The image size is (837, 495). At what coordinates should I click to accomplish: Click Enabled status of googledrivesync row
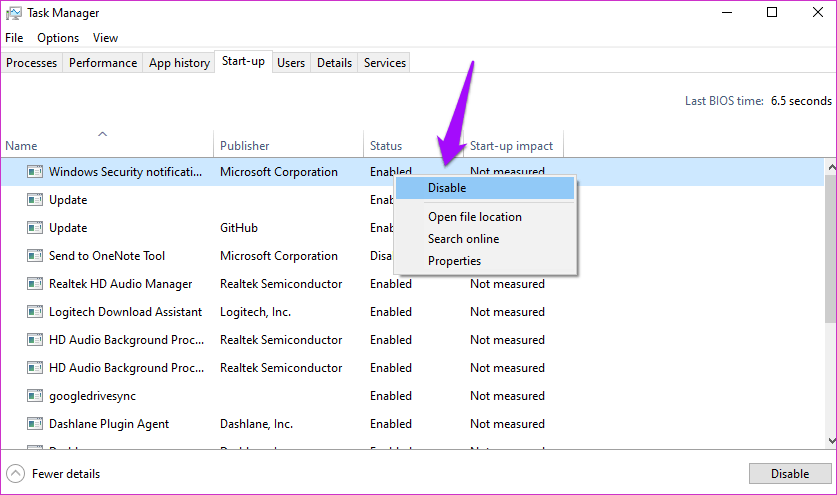coord(391,396)
